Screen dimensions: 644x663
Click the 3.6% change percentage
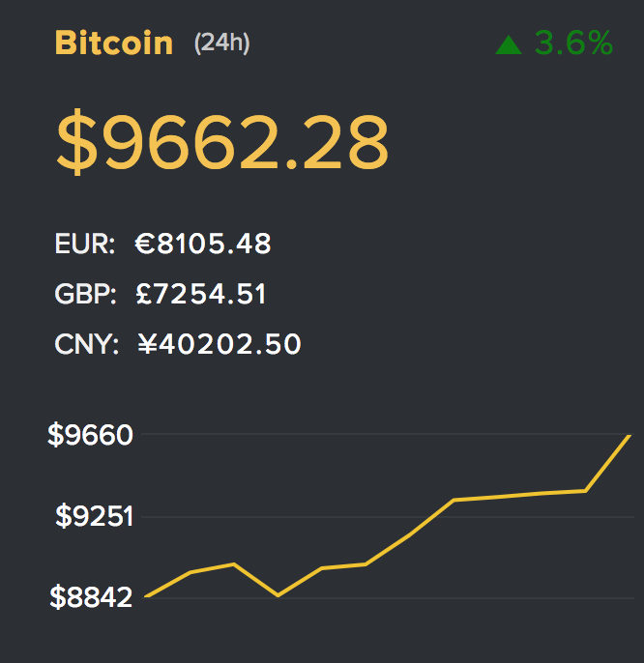point(573,43)
